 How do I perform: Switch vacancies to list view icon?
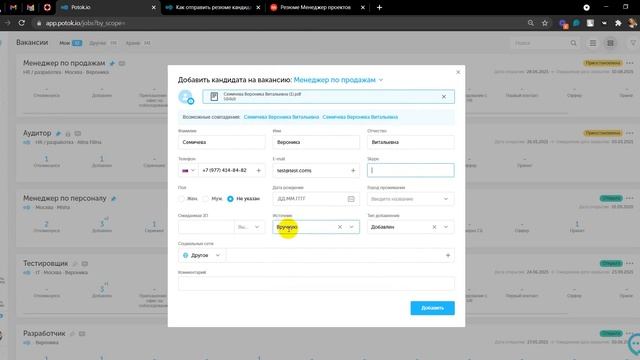[593, 43]
